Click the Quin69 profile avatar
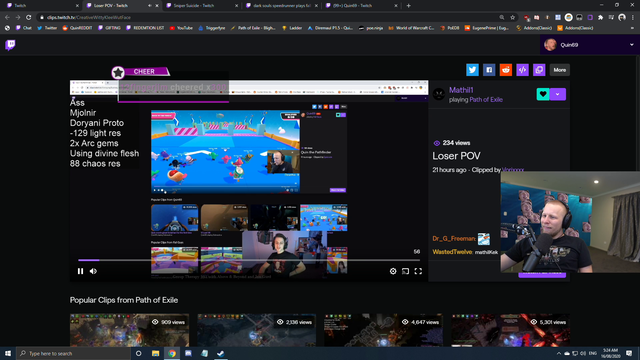 [550, 45]
